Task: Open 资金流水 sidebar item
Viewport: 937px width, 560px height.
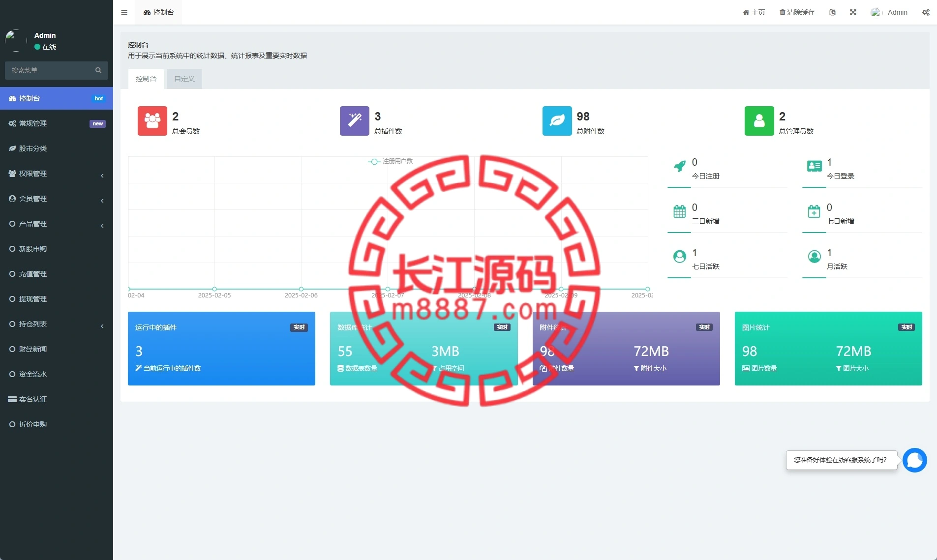Action: point(57,374)
